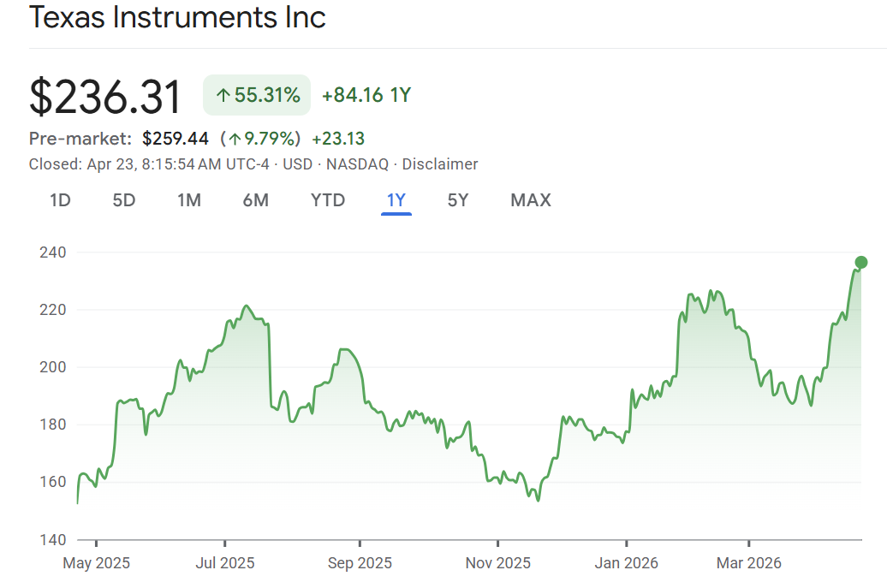Click the Jul 2025 axis label
Screen dimensions: 887x588
pos(225,563)
